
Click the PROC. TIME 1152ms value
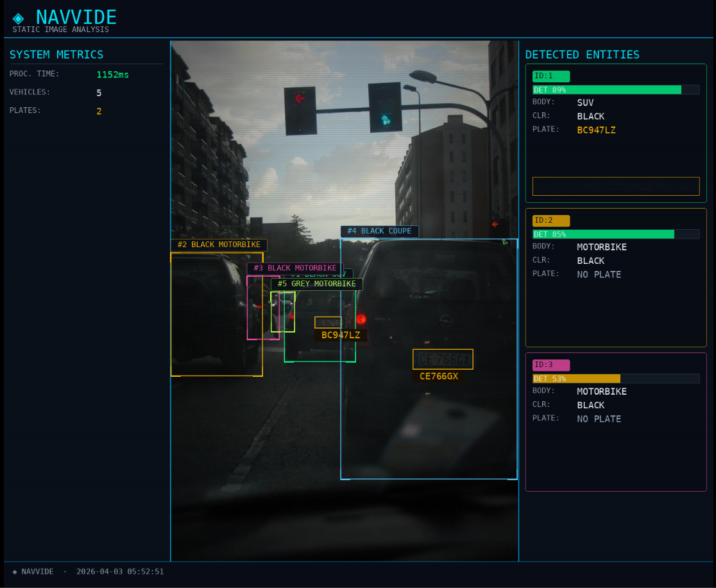112,74
